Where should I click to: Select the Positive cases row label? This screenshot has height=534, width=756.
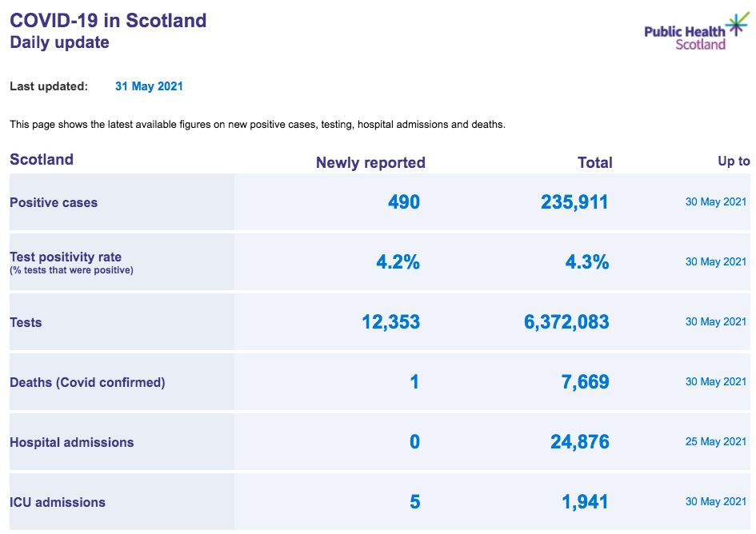tap(54, 202)
